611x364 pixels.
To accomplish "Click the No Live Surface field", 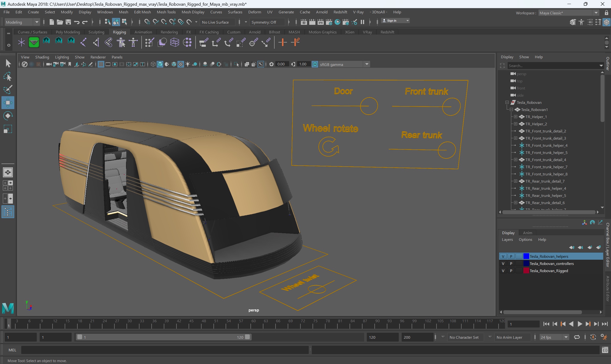I will click(217, 22).
